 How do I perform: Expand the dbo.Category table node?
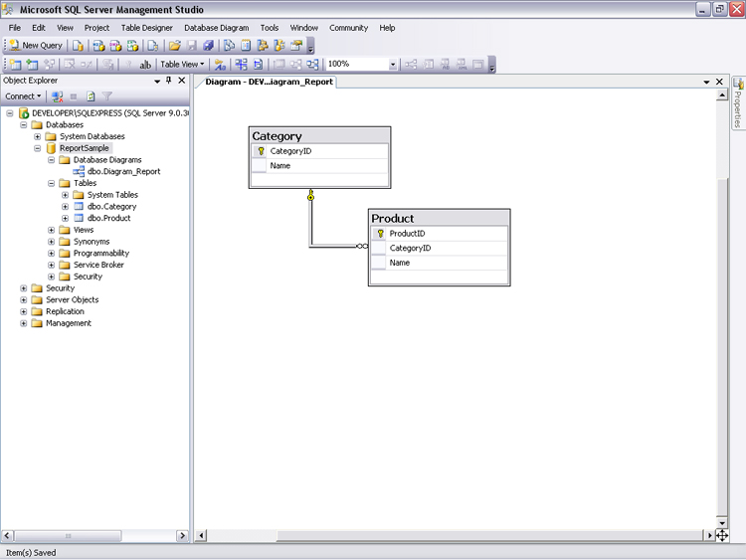[x=66, y=207]
